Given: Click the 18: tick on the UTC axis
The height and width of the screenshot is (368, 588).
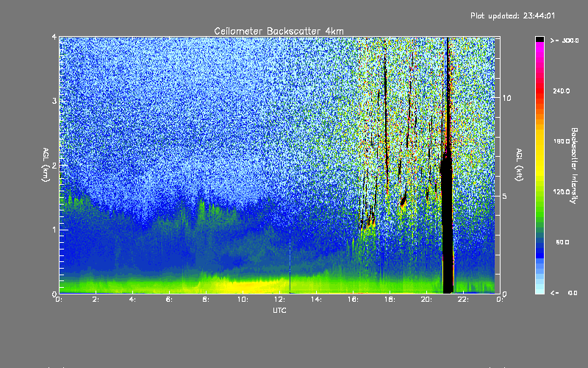Looking at the screenshot, I should coord(390,300).
